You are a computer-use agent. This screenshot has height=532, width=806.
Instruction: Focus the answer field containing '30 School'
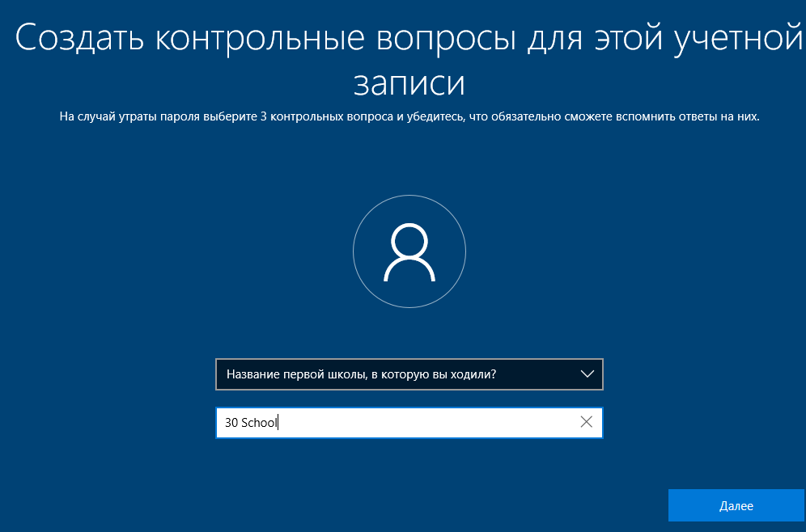pyautogui.click(x=409, y=423)
